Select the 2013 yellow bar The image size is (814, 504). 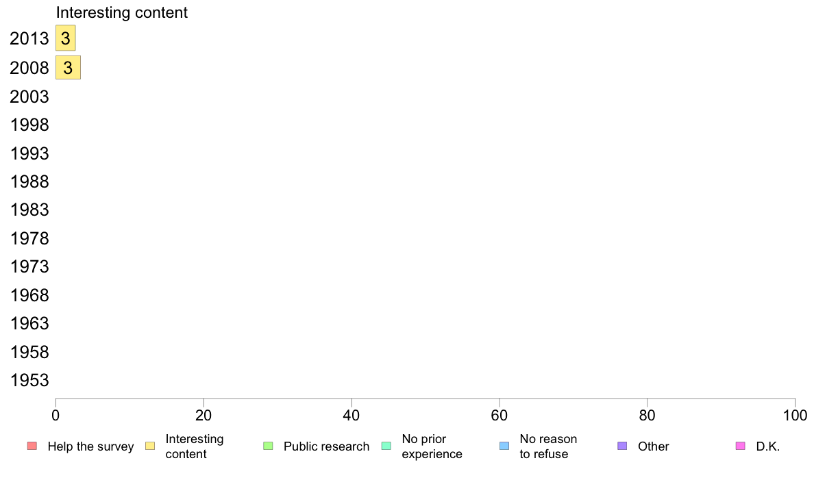pyautogui.click(x=65, y=39)
